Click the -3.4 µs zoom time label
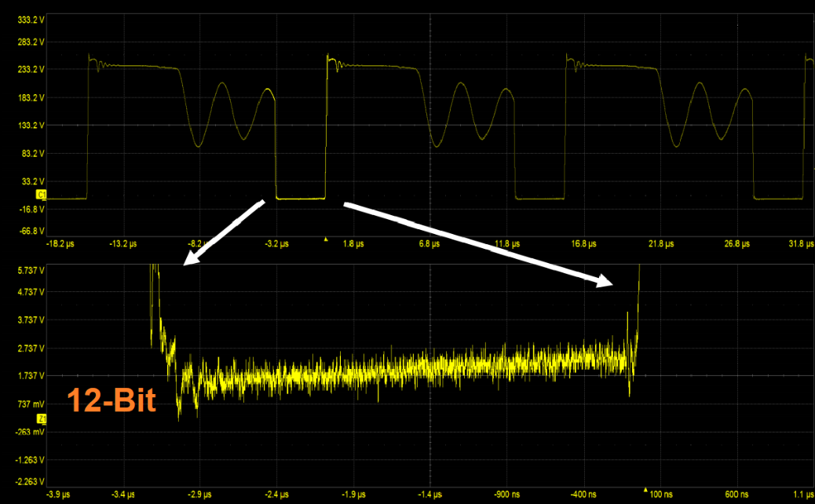 point(123,495)
